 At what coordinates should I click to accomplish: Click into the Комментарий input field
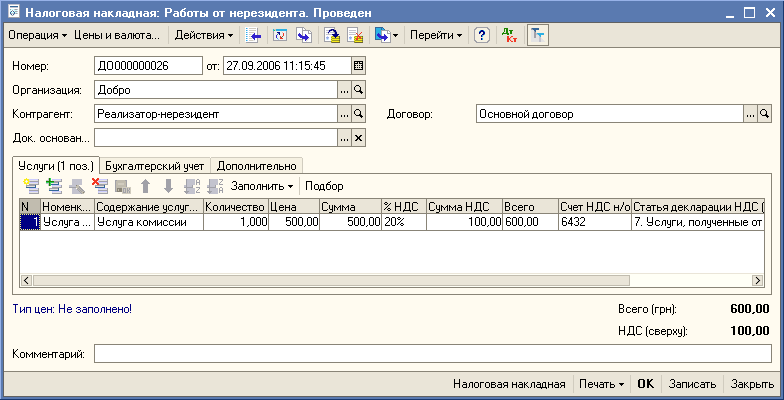(x=432, y=354)
